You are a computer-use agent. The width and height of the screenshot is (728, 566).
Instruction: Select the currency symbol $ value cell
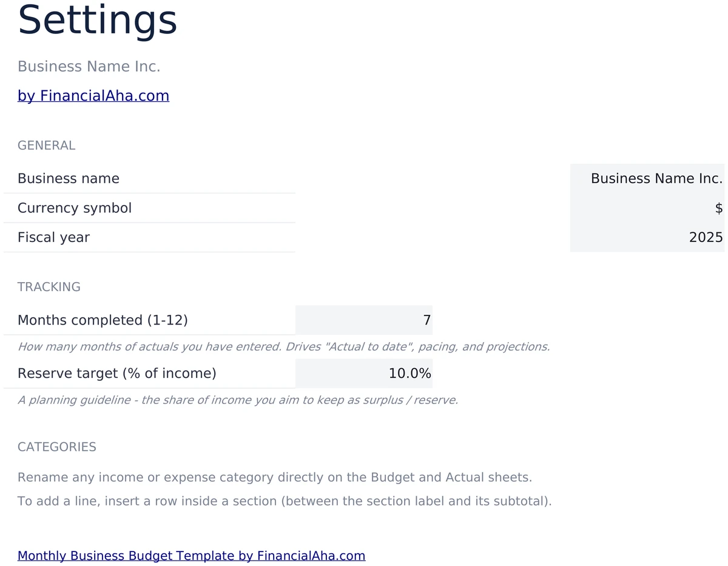tap(647, 208)
